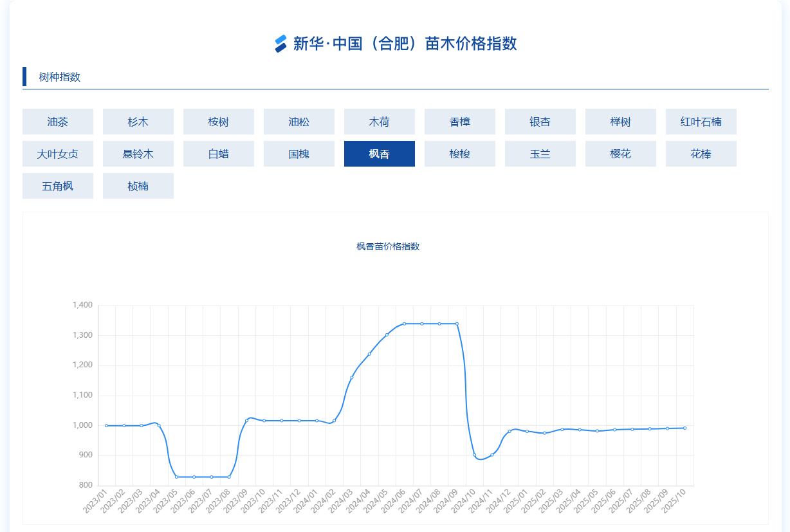The image size is (790, 532).
Task: Show the 香樟 price index chart
Action: [x=460, y=122]
